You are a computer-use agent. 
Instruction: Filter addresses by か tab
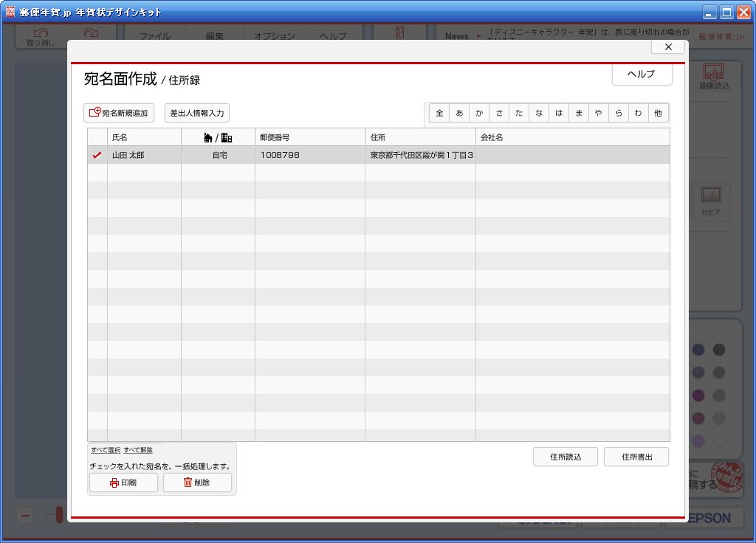click(x=479, y=113)
